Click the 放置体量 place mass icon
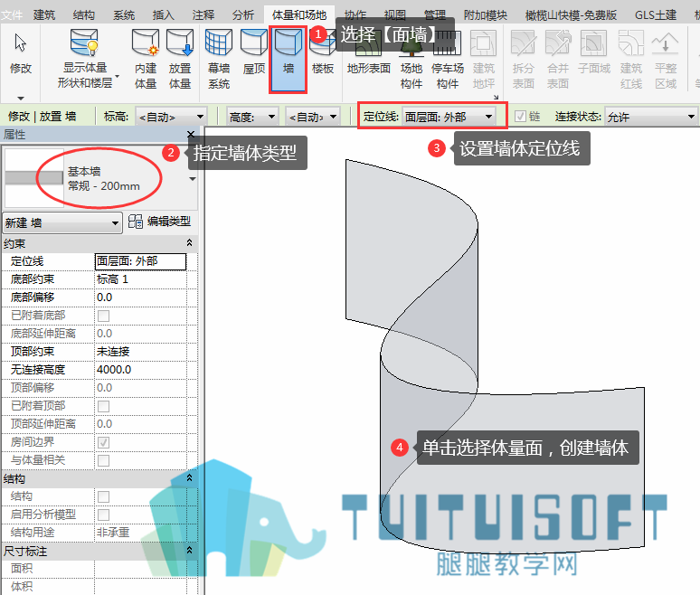This screenshot has height=595, width=700. [x=180, y=42]
